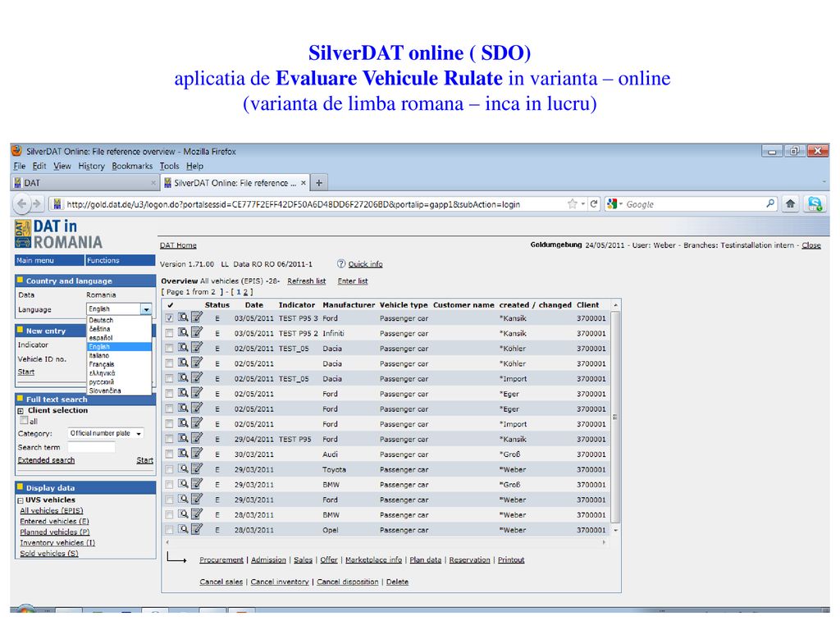The image size is (840, 630).
Task: Check the Toyota row checkbox
Action: point(169,468)
